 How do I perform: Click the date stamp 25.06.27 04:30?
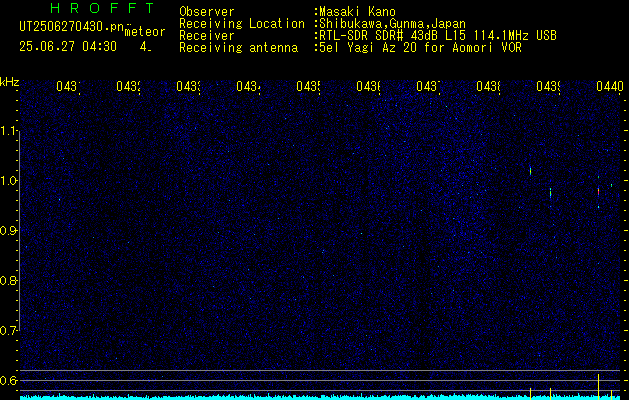[68, 47]
